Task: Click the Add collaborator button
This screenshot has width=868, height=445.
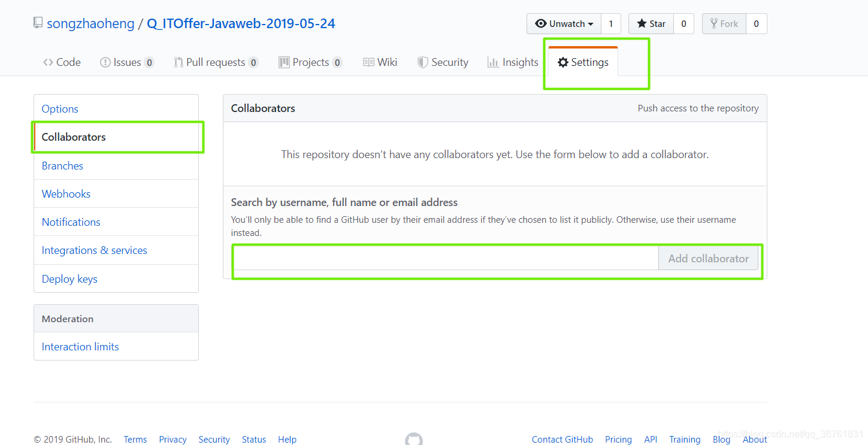Action: [x=708, y=259]
